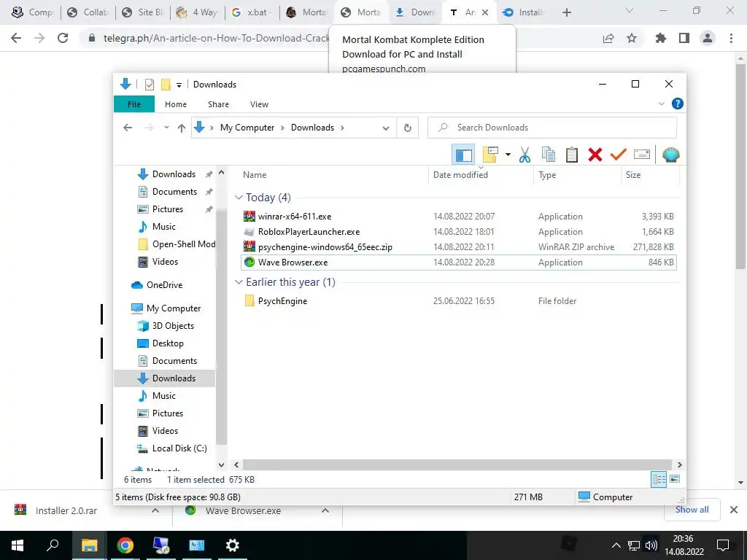Viewport: 747px width, 560px height.
Task: Close the Chrome downloads bar
Action: (734, 510)
